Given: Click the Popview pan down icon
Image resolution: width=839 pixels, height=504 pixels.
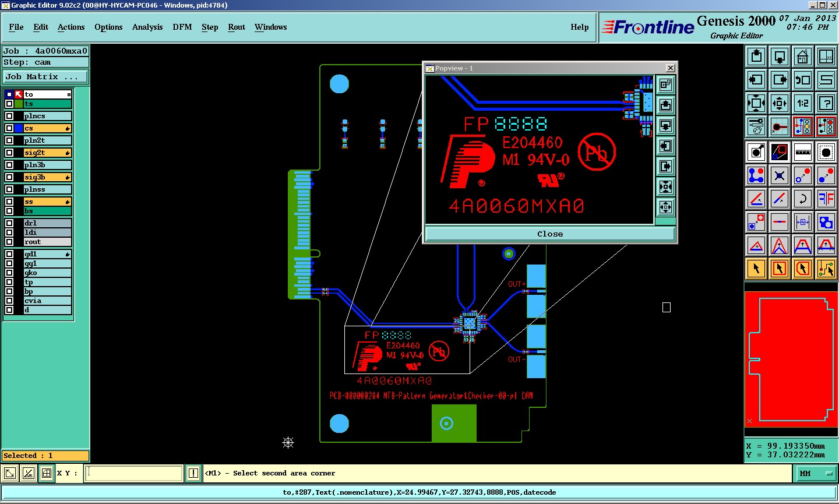Looking at the screenshot, I should (665, 126).
